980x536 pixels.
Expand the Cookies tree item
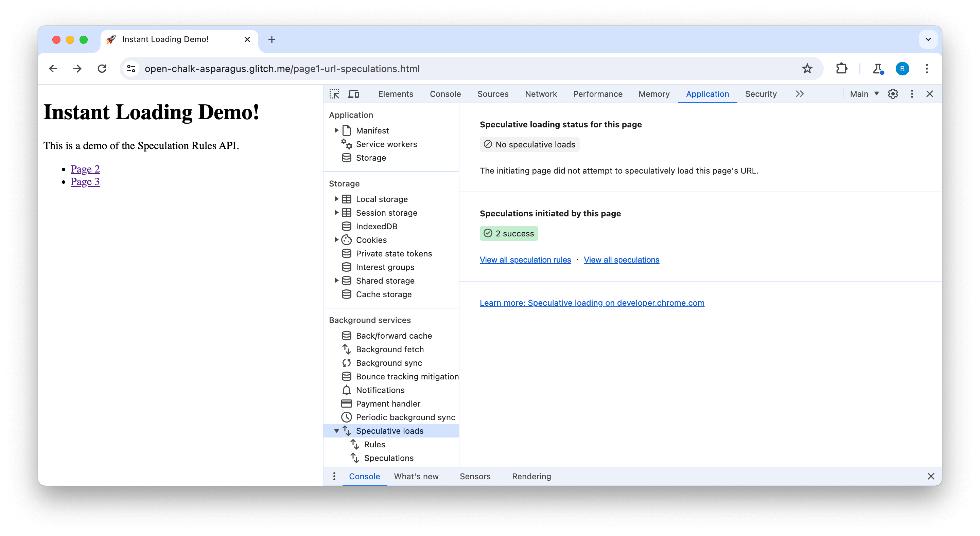[x=335, y=239]
